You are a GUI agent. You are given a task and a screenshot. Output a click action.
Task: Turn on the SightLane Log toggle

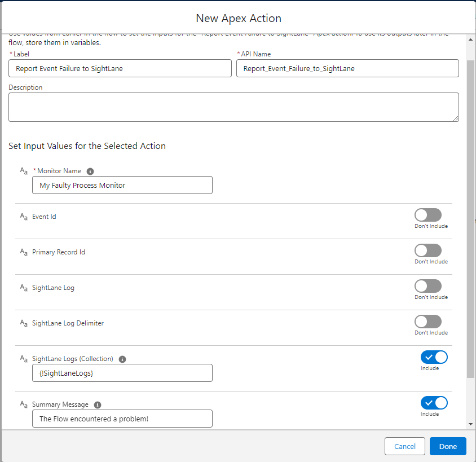428,286
